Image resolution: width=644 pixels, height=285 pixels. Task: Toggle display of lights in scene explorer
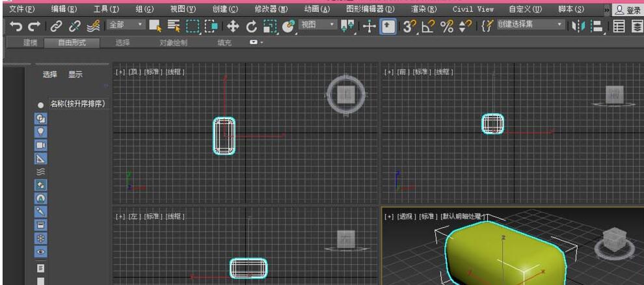[x=41, y=132]
